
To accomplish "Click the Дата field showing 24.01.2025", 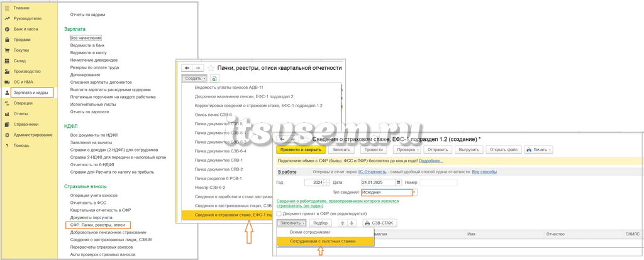I will [x=378, y=182].
